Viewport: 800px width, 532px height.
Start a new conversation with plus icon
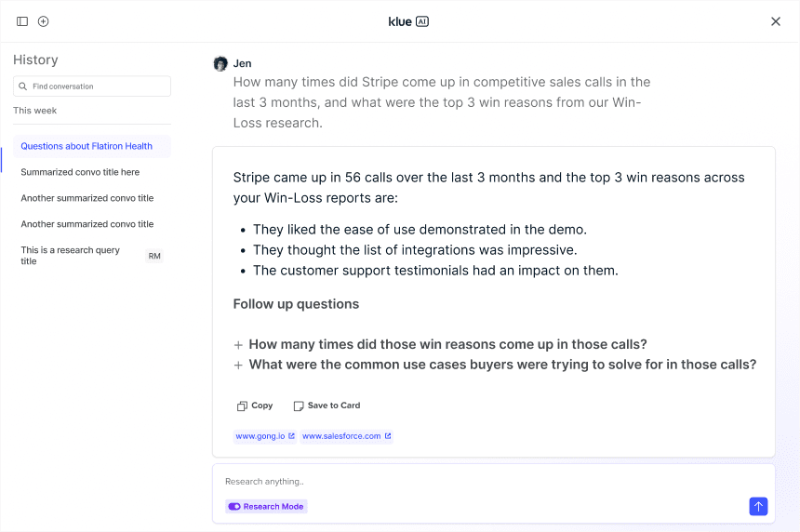pyautogui.click(x=43, y=21)
